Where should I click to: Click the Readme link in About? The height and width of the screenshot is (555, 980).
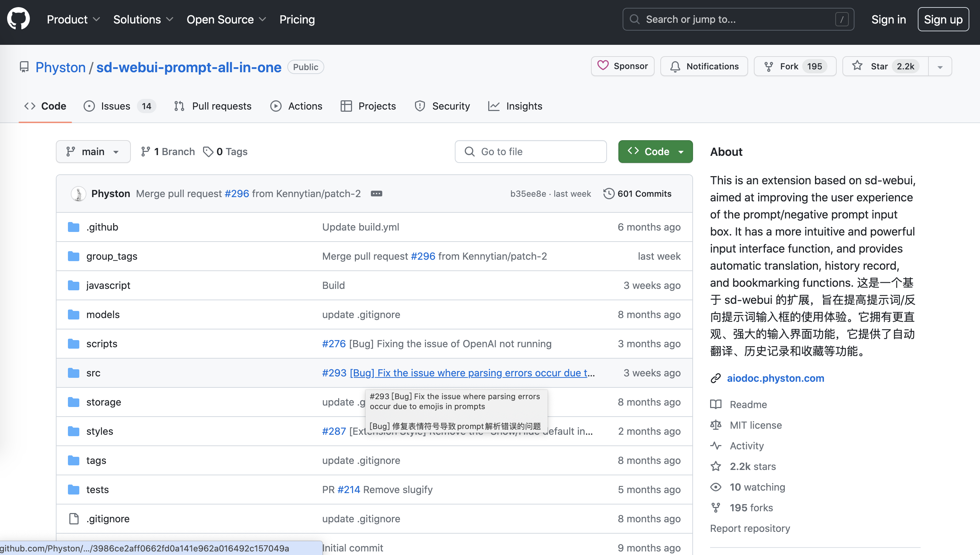click(749, 404)
